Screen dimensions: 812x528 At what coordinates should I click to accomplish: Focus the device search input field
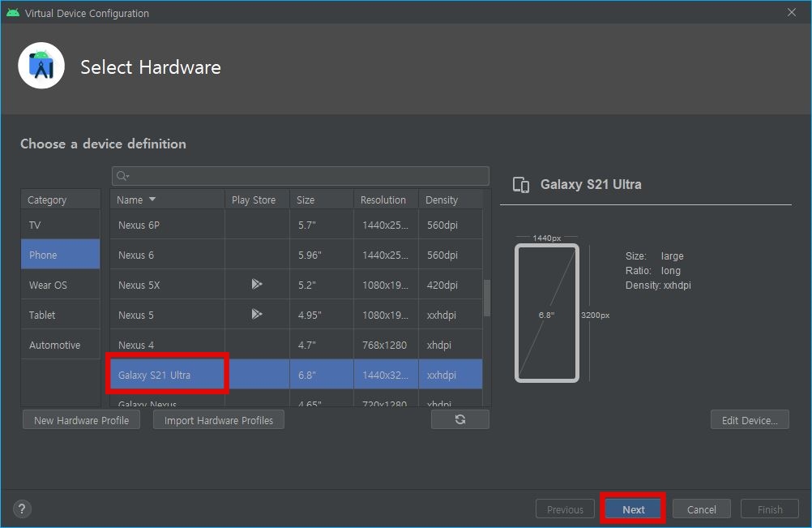(x=301, y=176)
